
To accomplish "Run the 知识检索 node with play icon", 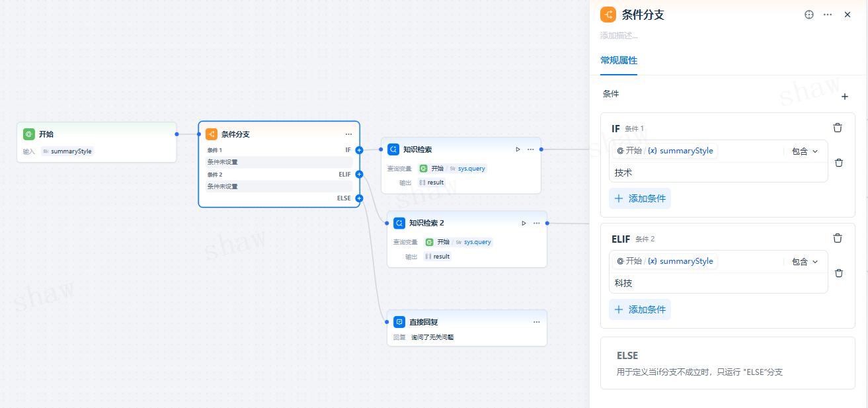I will pyautogui.click(x=518, y=149).
